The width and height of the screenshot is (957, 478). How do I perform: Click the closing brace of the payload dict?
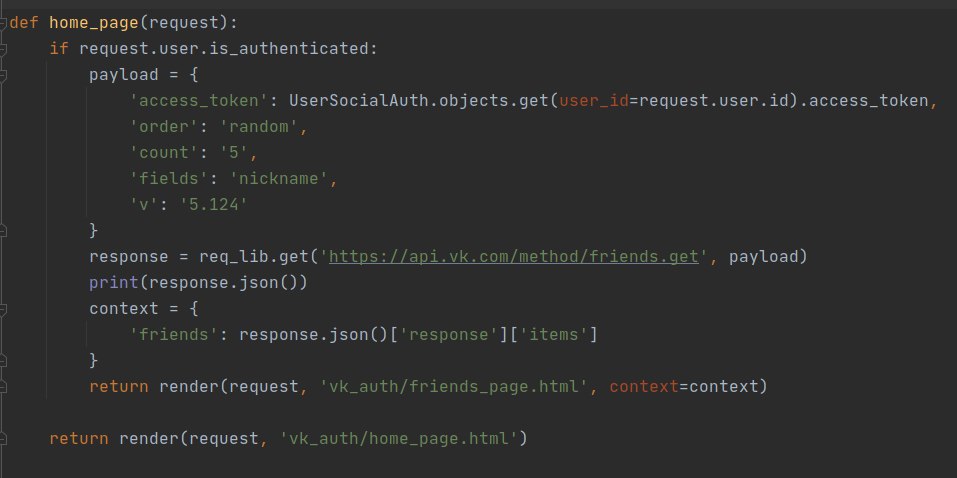[93, 231]
